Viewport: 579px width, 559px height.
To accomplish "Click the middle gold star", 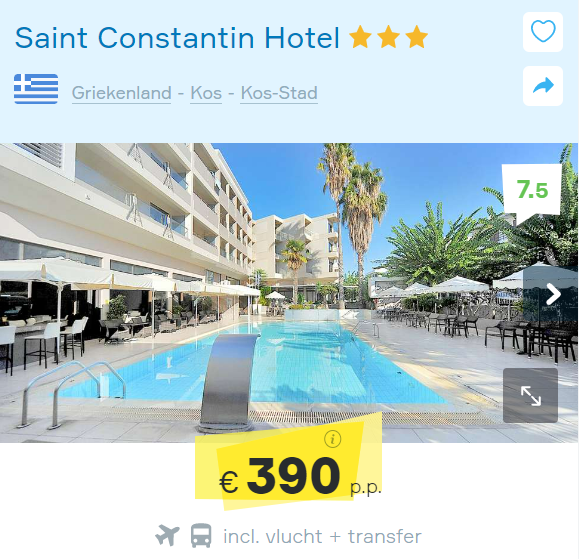I will point(388,37).
